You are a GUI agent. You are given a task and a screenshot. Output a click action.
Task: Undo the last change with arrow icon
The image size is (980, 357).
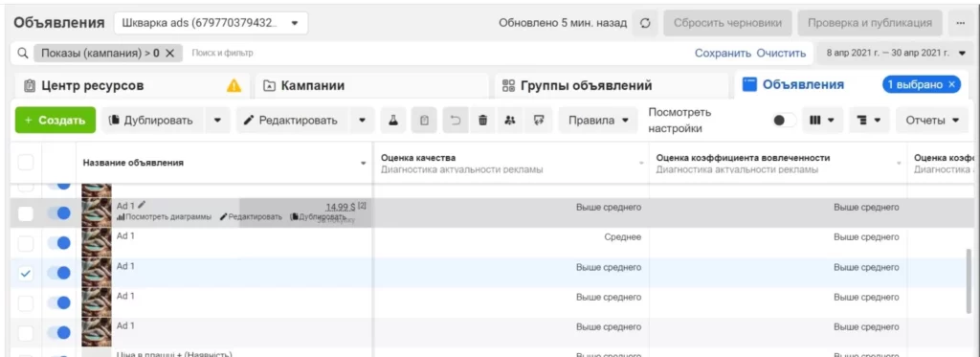[x=455, y=120]
